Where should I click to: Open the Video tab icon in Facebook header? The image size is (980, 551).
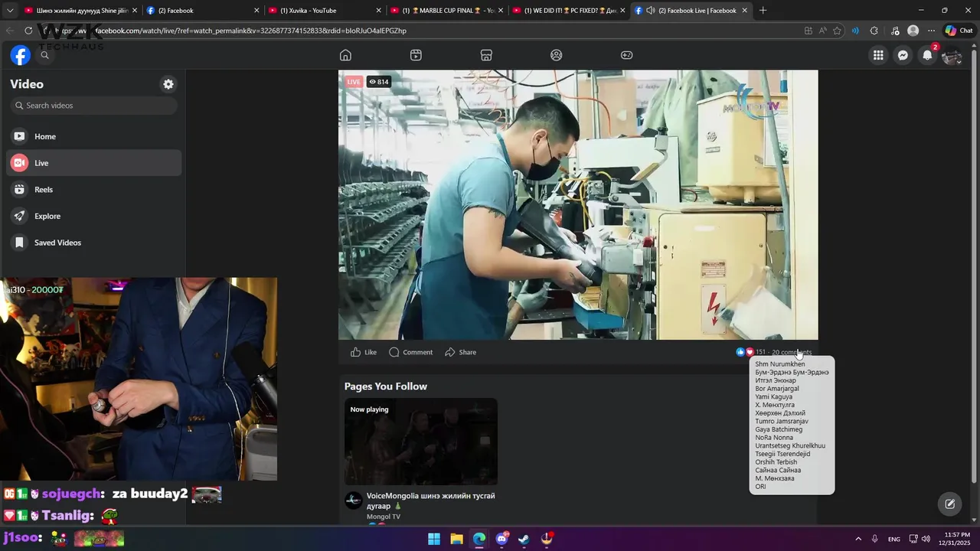(x=416, y=55)
